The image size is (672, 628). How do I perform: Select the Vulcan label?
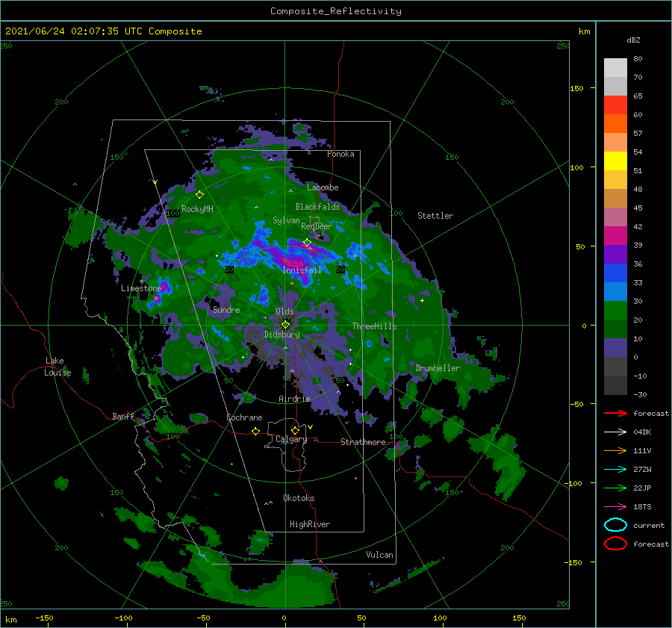click(x=379, y=555)
